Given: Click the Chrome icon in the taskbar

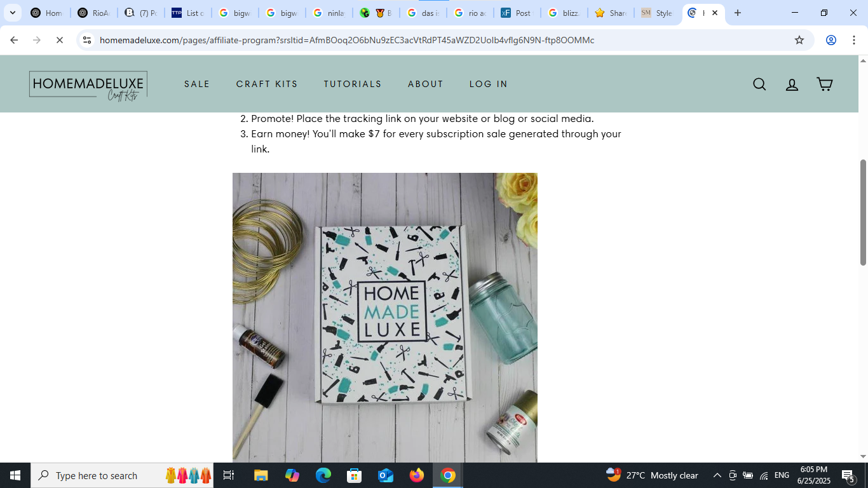Looking at the screenshot, I should (x=448, y=475).
